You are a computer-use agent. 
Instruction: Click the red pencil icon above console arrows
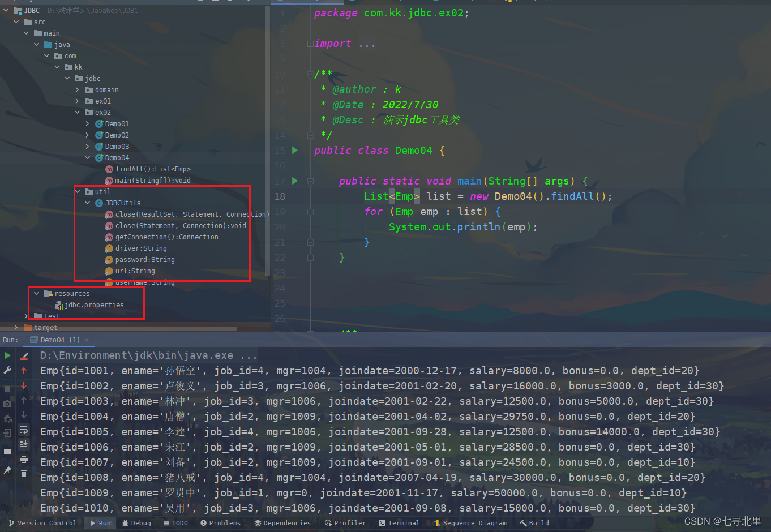tap(24, 355)
